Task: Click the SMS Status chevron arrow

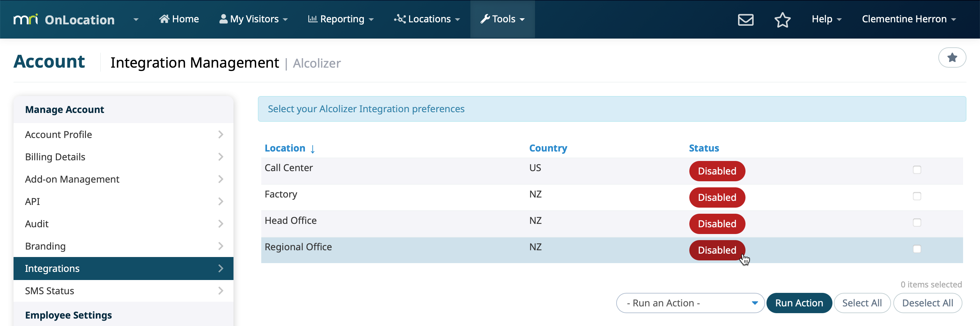Action: click(x=221, y=290)
